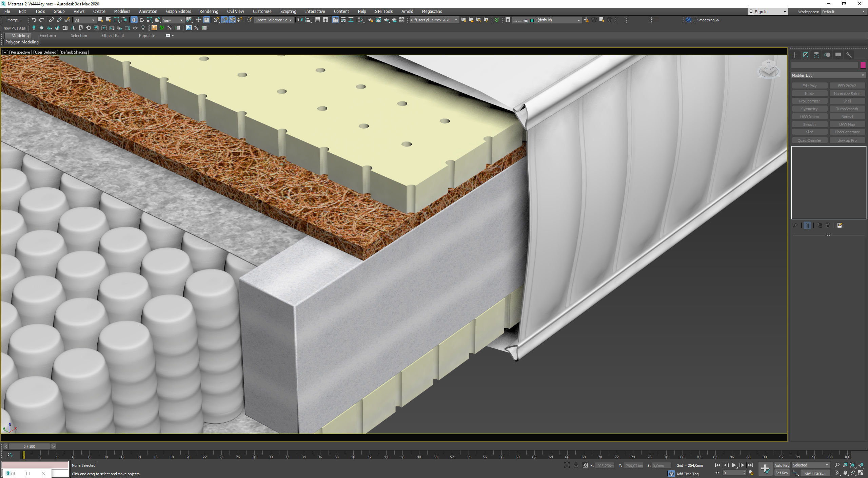Add an Edit Poly modifier
This screenshot has height=478, width=868.
click(809, 86)
